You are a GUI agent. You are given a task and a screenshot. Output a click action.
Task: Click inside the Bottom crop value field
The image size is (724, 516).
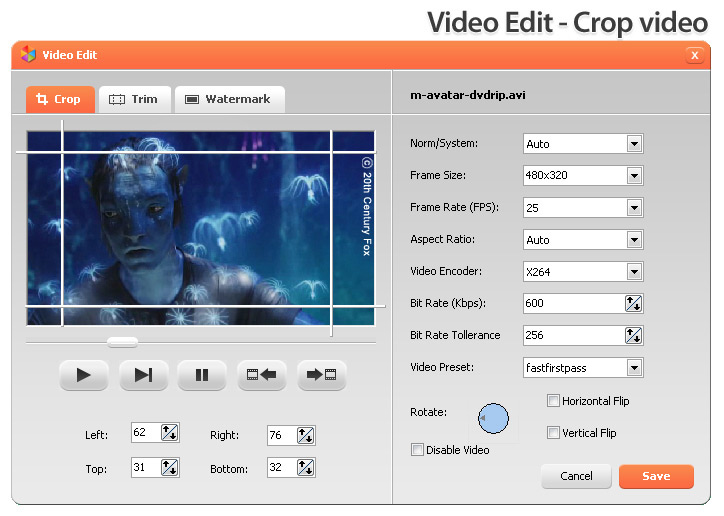tap(282, 468)
